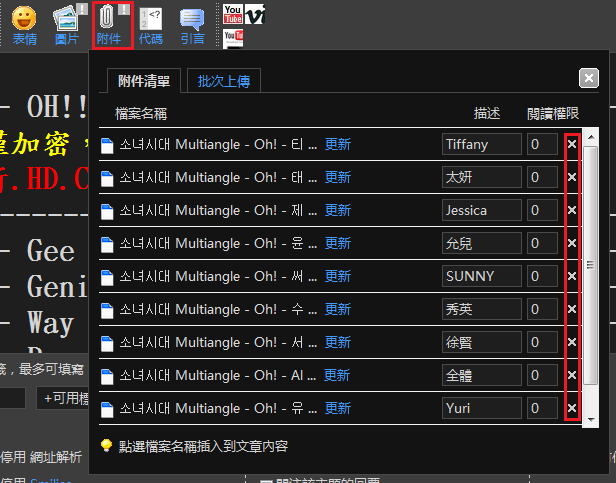Delete the 太妍 attachment
The width and height of the screenshot is (616, 483).
click(x=572, y=177)
